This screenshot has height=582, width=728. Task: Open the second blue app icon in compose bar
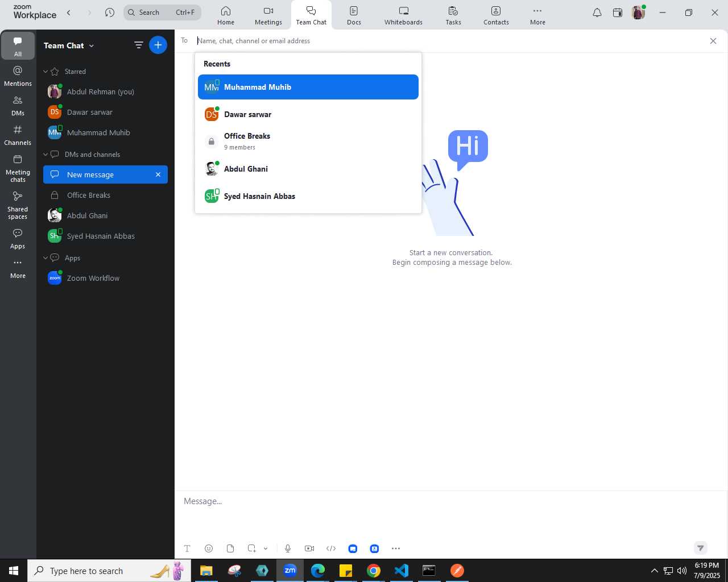pos(374,548)
